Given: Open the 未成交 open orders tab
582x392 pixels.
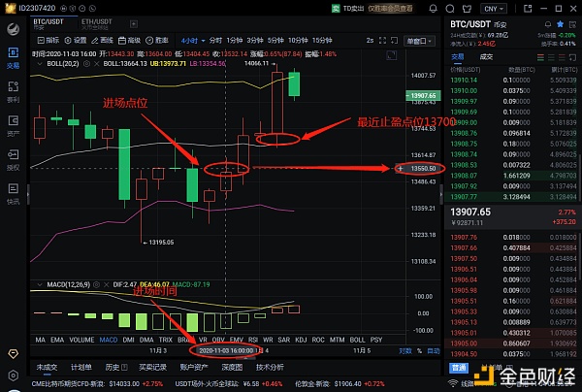Looking at the screenshot, I should [47, 367].
